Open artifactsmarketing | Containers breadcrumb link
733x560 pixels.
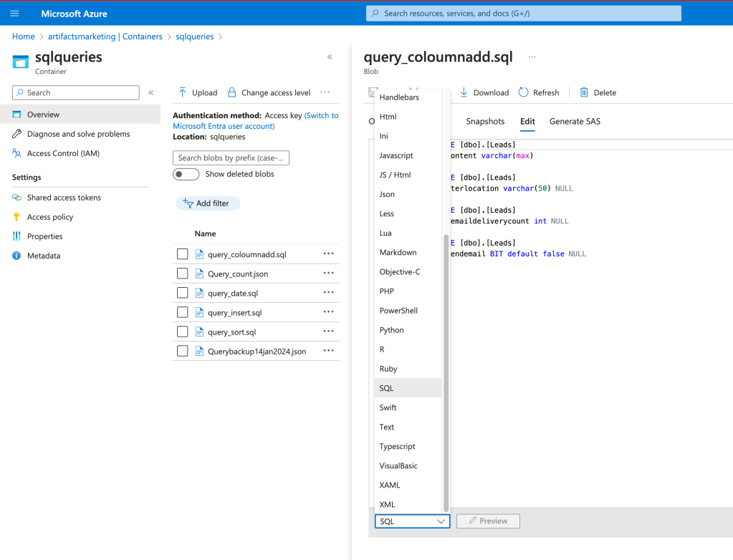(x=105, y=37)
